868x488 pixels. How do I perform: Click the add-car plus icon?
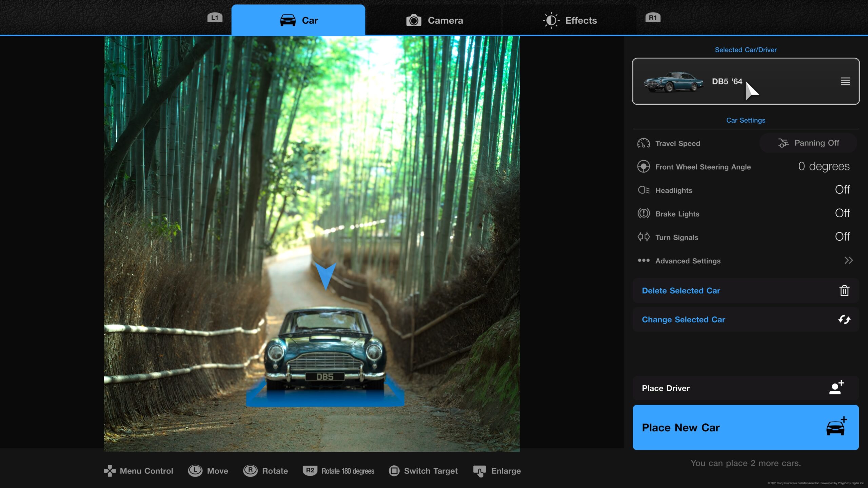pos(836,426)
